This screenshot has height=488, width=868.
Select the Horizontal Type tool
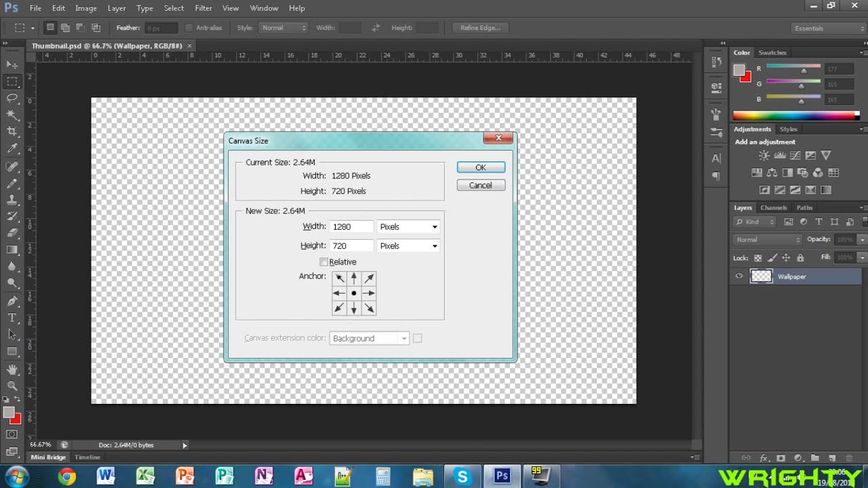pos(12,318)
